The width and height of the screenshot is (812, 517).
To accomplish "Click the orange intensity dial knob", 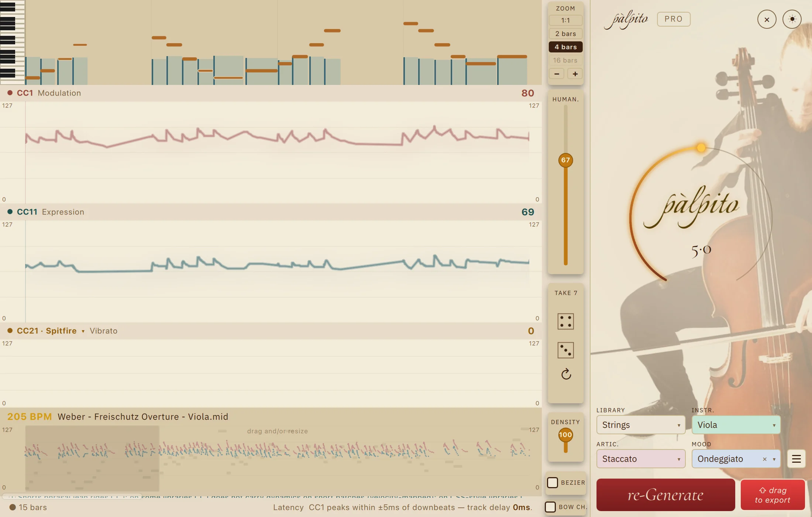I will pos(701,148).
